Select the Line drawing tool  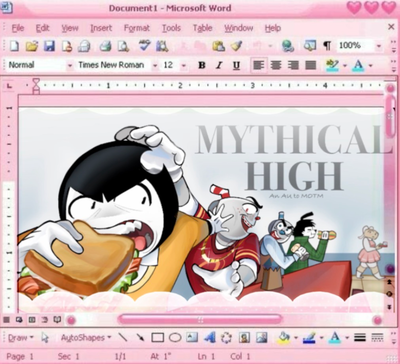(123, 337)
